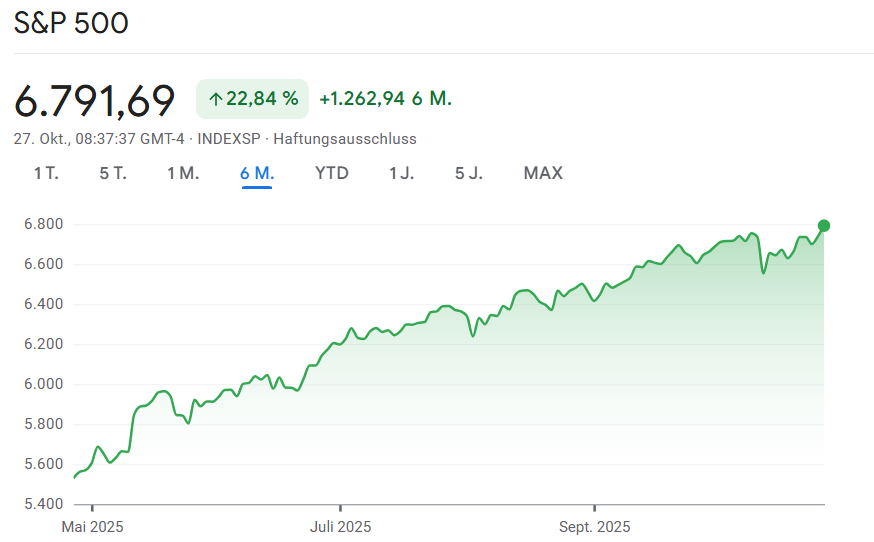
Task: Click the green endpoint dot on chart
Action: (824, 225)
